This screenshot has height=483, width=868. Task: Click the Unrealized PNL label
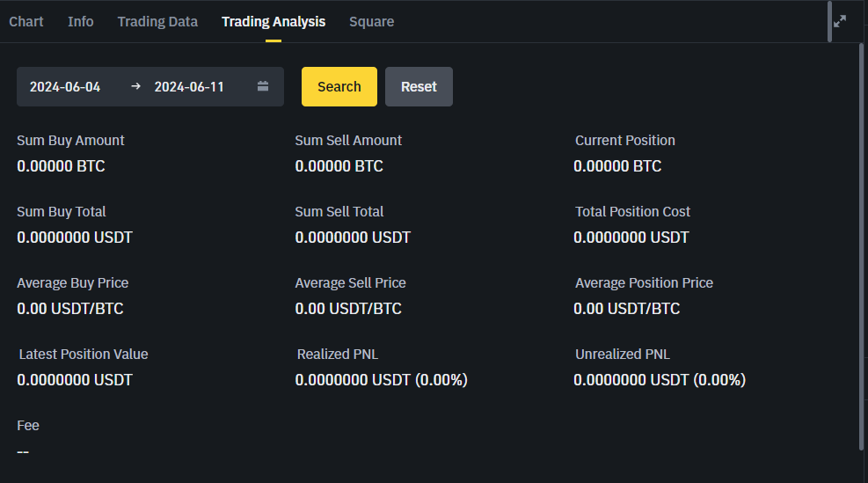click(623, 354)
